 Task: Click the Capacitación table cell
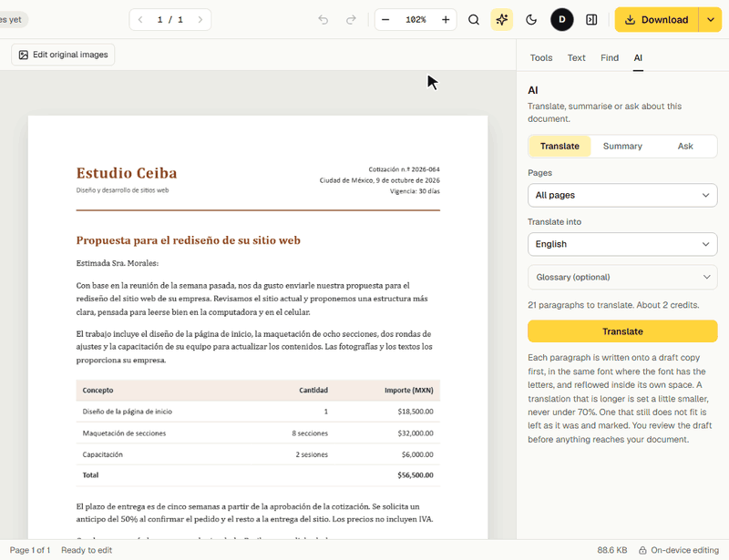(102, 454)
